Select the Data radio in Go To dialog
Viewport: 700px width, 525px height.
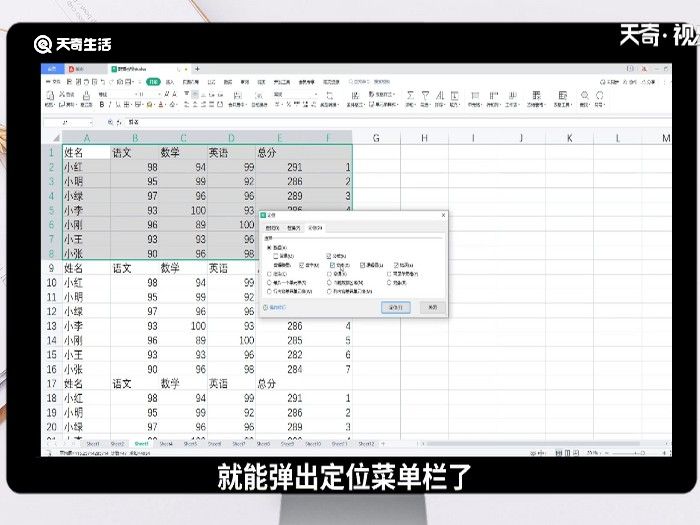pyautogui.click(x=269, y=247)
